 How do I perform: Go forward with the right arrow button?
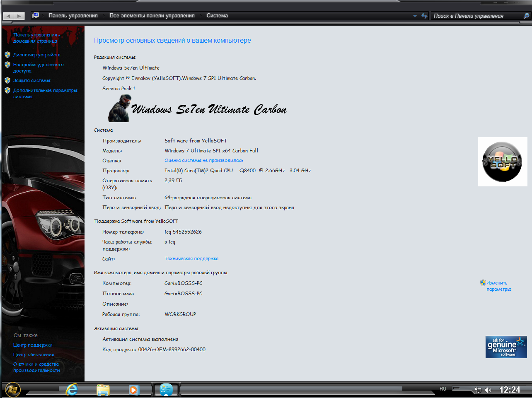coord(19,16)
